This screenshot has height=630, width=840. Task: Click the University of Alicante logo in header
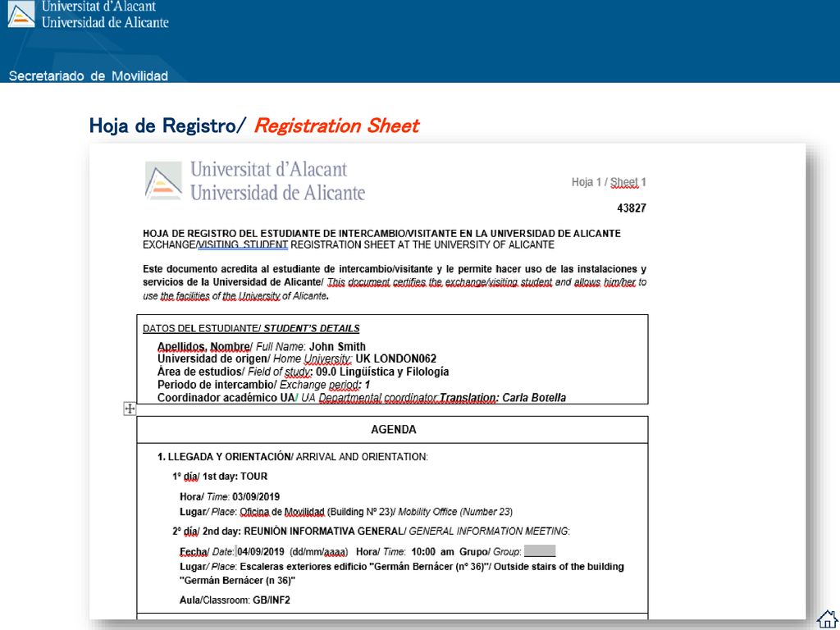21,14
